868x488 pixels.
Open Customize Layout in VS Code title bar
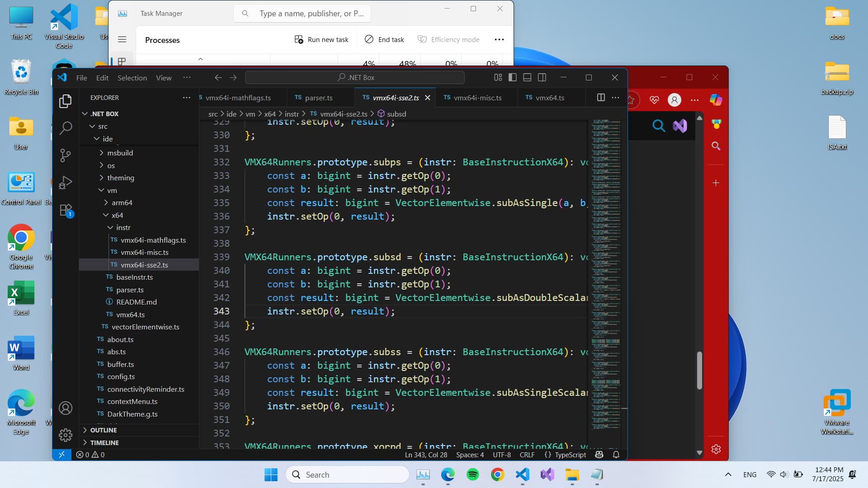[498, 77]
